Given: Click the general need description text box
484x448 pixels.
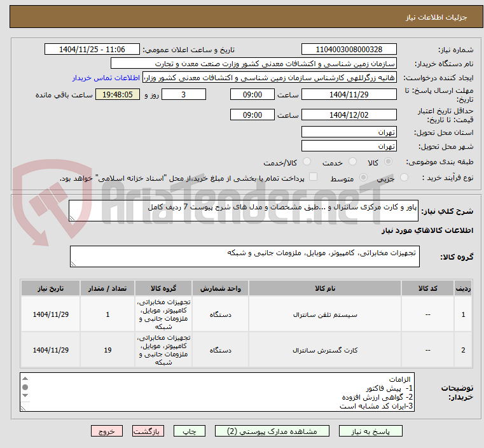Looking at the screenshot, I should pos(243,211).
